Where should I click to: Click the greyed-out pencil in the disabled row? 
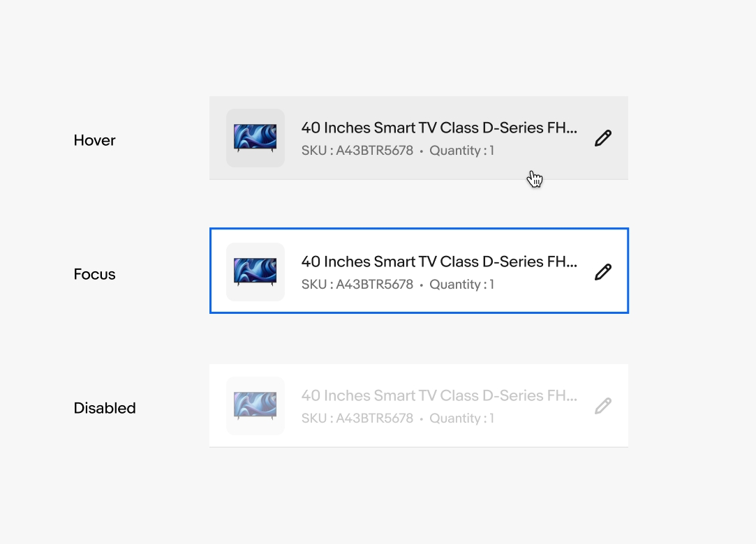603,406
